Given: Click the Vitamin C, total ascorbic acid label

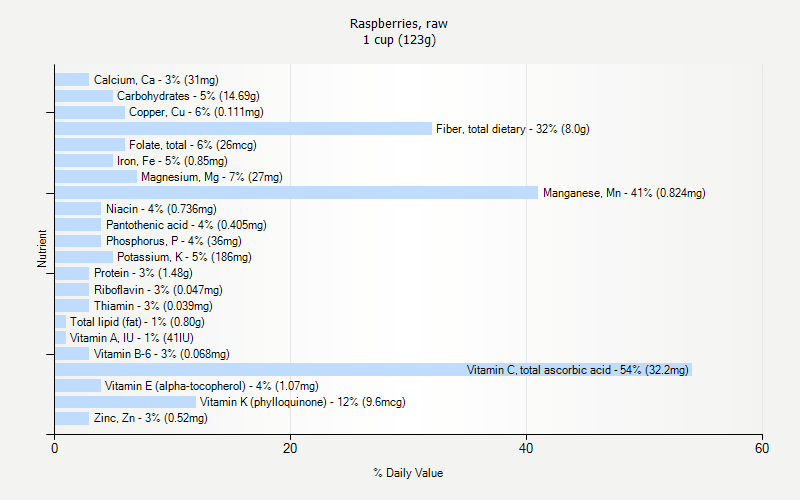Looking at the screenshot, I should (x=578, y=370).
